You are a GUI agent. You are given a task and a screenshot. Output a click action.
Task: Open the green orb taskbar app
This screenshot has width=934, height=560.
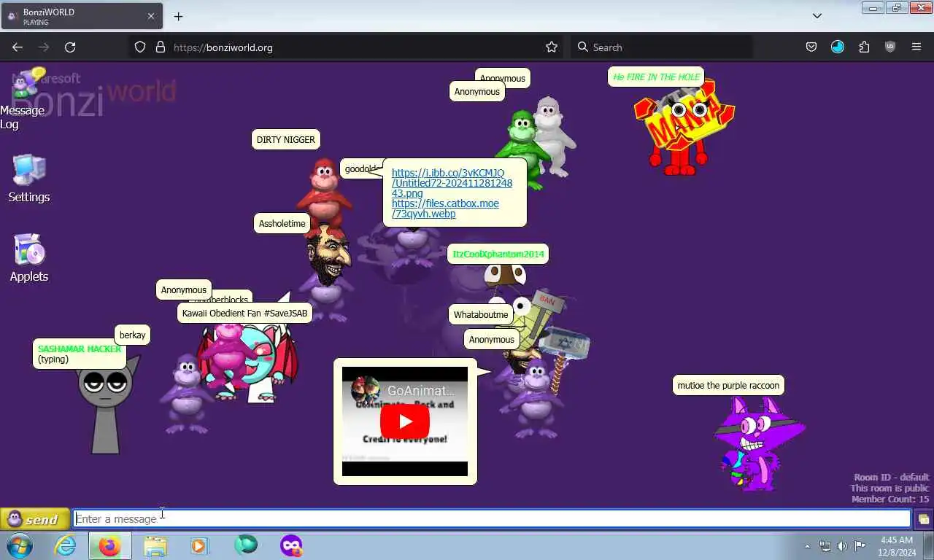[x=246, y=545]
